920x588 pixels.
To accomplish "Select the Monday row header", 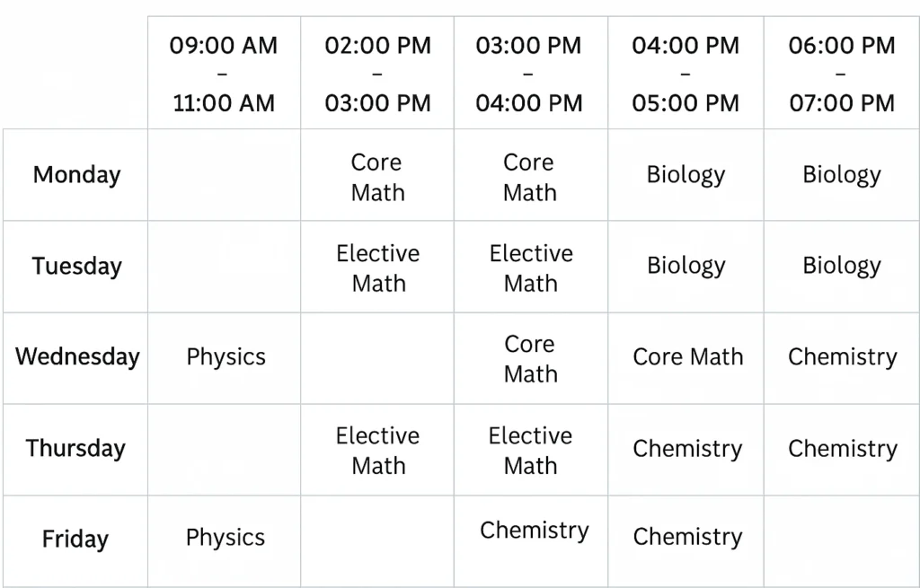I will tap(75, 175).
